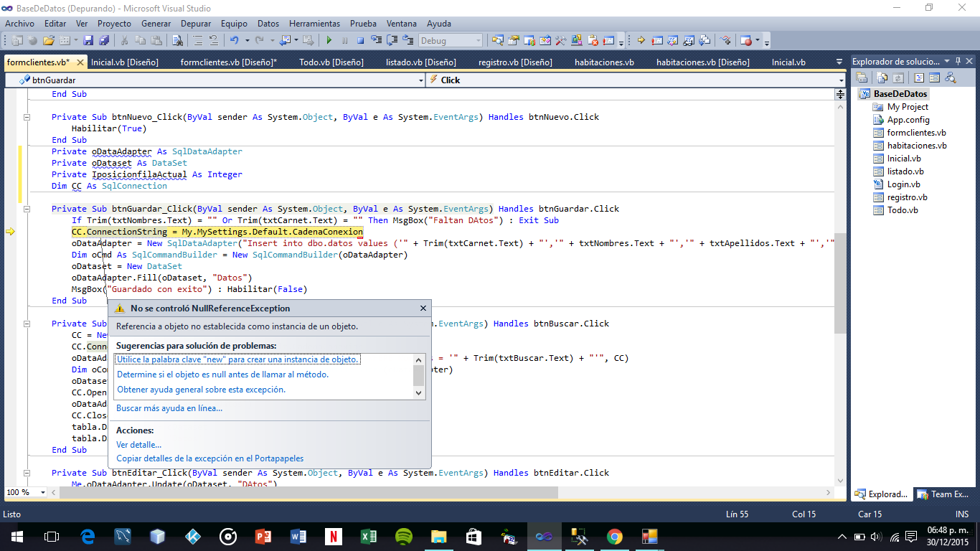
Task: Click the New Project toolbar icon
Action: click(x=16, y=40)
